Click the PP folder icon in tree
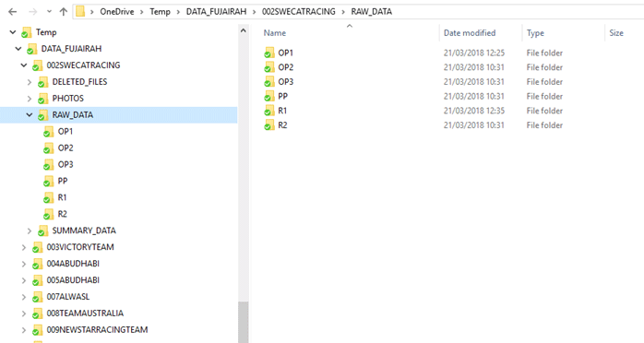This screenshot has height=343, width=644. [x=49, y=182]
